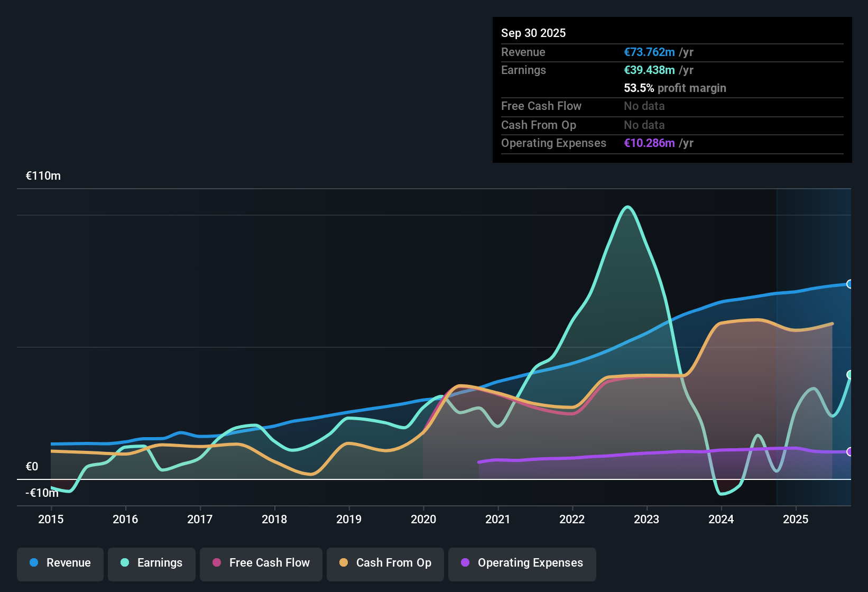The width and height of the screenshot is (868, 592).
Task: Expand the Free Cash Flow data row
Action: (541, 106)
